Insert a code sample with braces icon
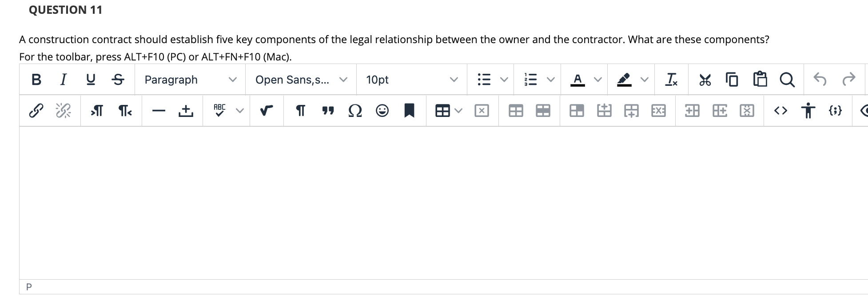The height and width of the screenshot is (297, 868). tap(835, 111)
